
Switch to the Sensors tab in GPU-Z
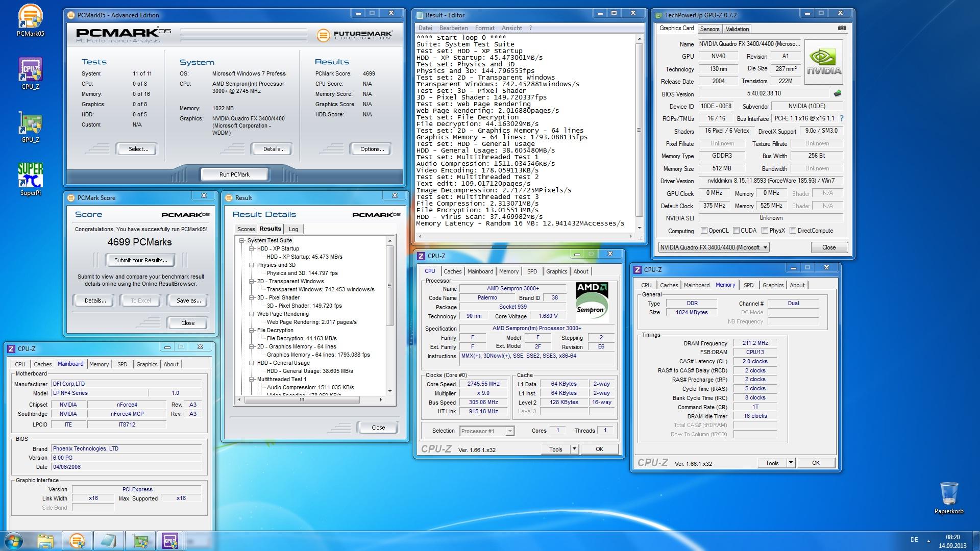click(x=709, y=29)
